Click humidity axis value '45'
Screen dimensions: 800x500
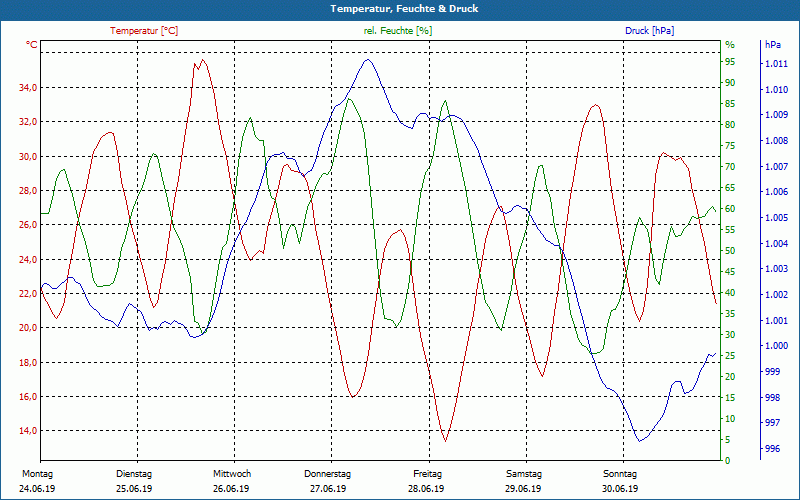[x=730, y=272]
